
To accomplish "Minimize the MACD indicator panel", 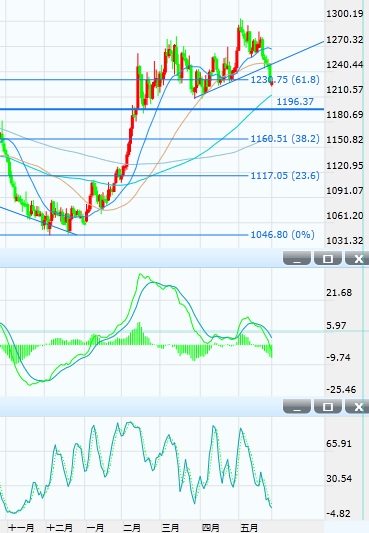I will click(297, 259).
